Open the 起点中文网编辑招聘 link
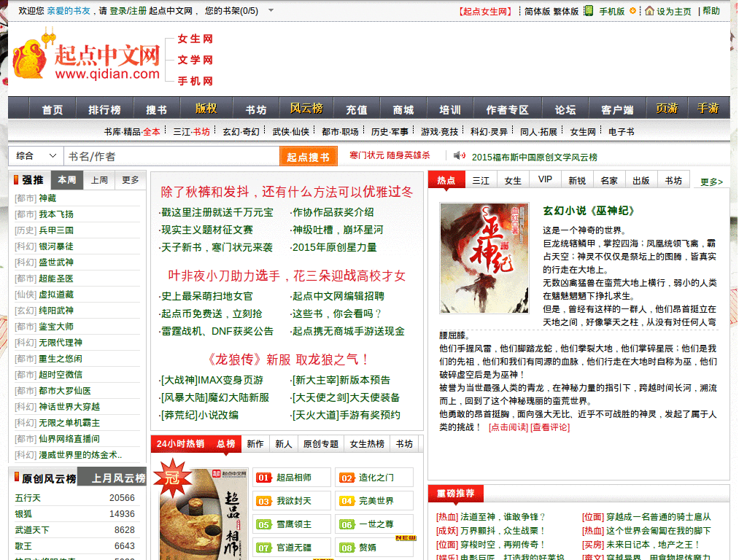This screenshot has height=560, width=747. click(x=338, y=296)
